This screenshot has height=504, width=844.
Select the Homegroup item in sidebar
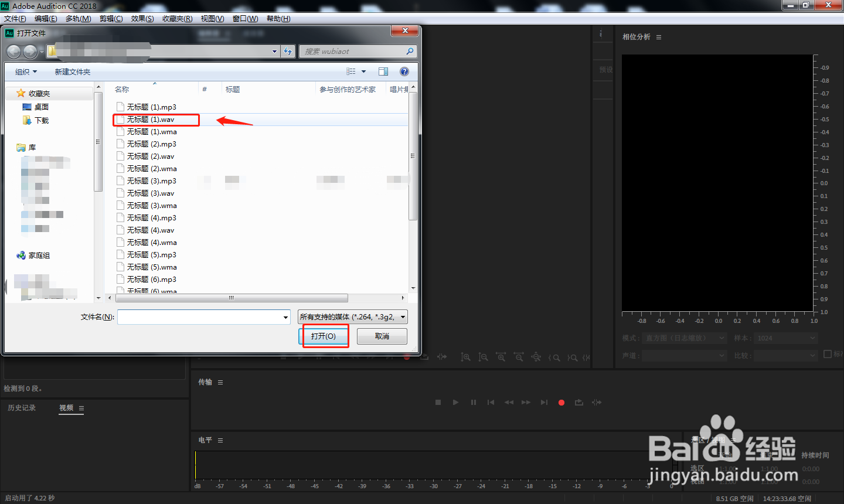point(33,256)
